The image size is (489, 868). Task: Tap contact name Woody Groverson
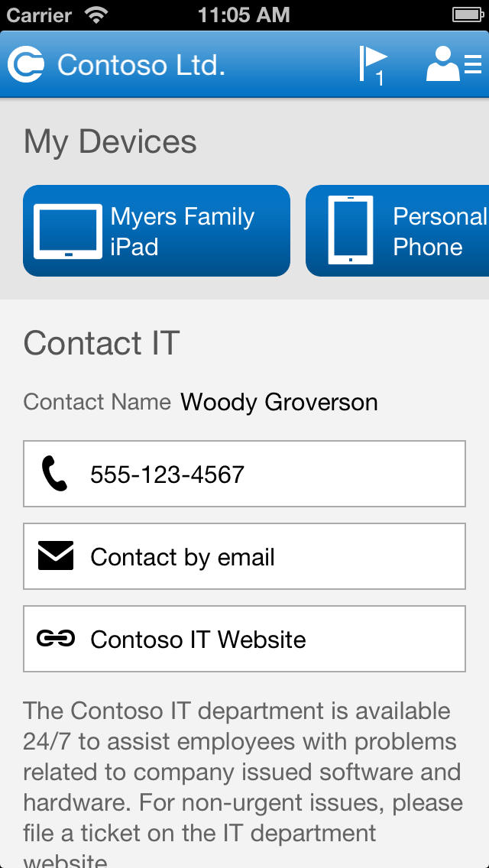click(x=279, y=402)
